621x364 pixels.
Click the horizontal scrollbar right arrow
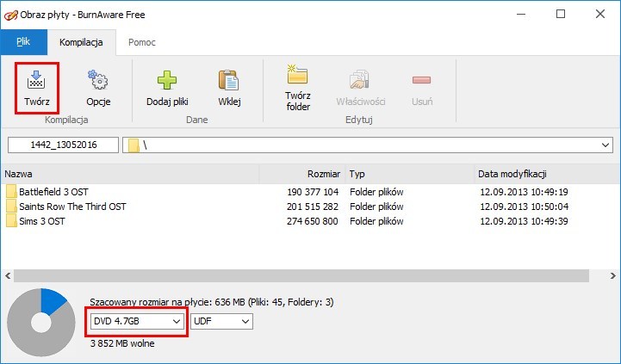[x=612, y=275]
